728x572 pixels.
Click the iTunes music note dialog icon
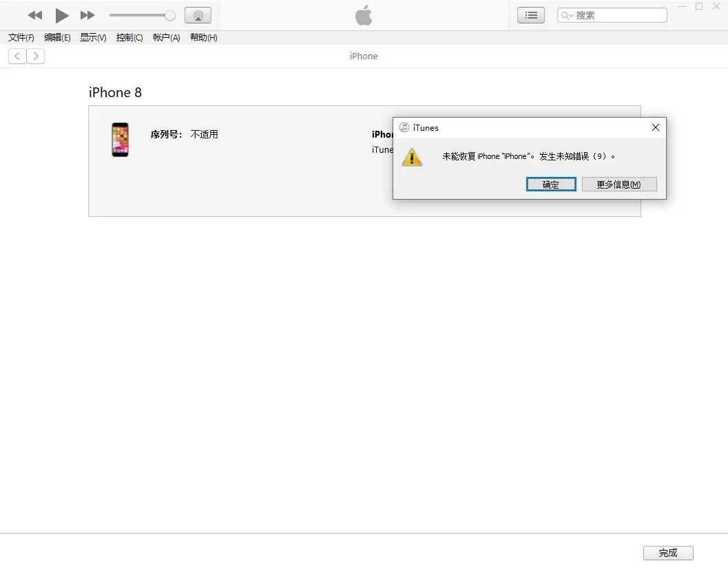pyautogui.click(x=404, y=127)
